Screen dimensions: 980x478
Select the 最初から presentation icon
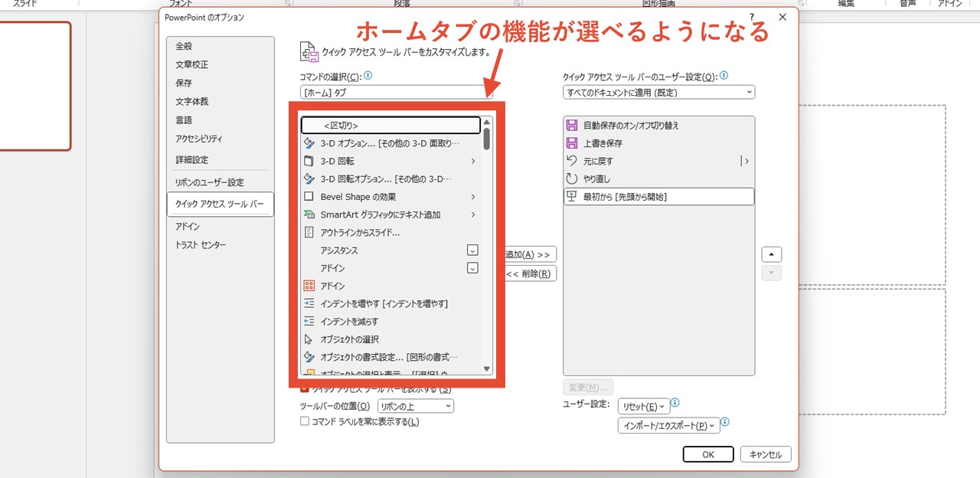pos(571,197)
